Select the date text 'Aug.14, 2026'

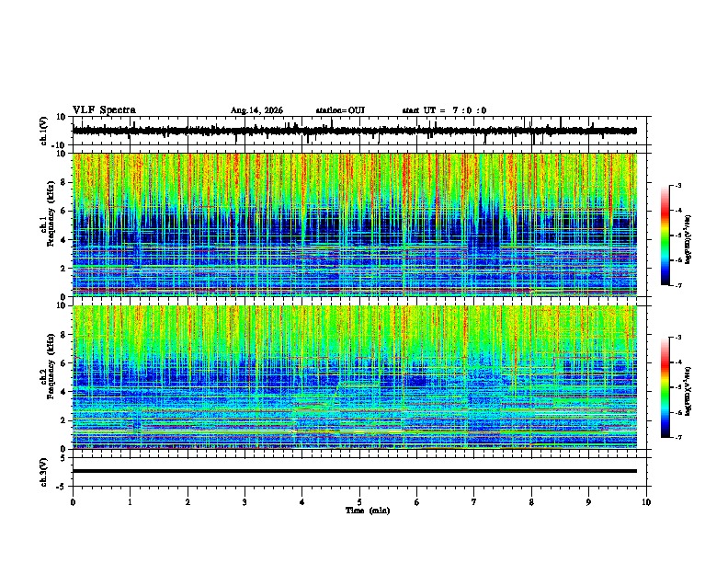click(256, 110)
